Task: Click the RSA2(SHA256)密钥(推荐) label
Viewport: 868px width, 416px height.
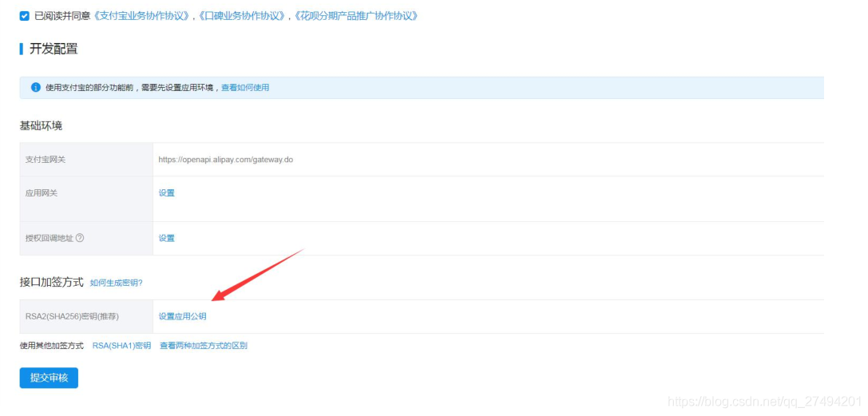Action: pos(73,316)
